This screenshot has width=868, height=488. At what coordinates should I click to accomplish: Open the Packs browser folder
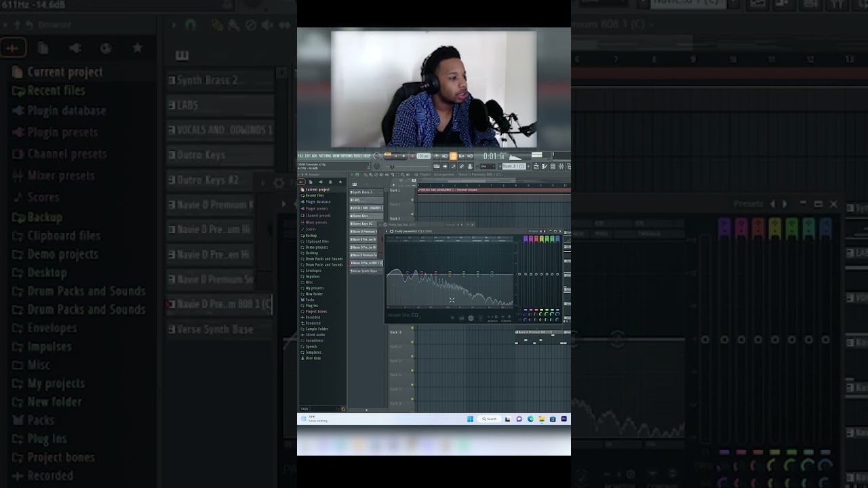click(x=310, y=300)
